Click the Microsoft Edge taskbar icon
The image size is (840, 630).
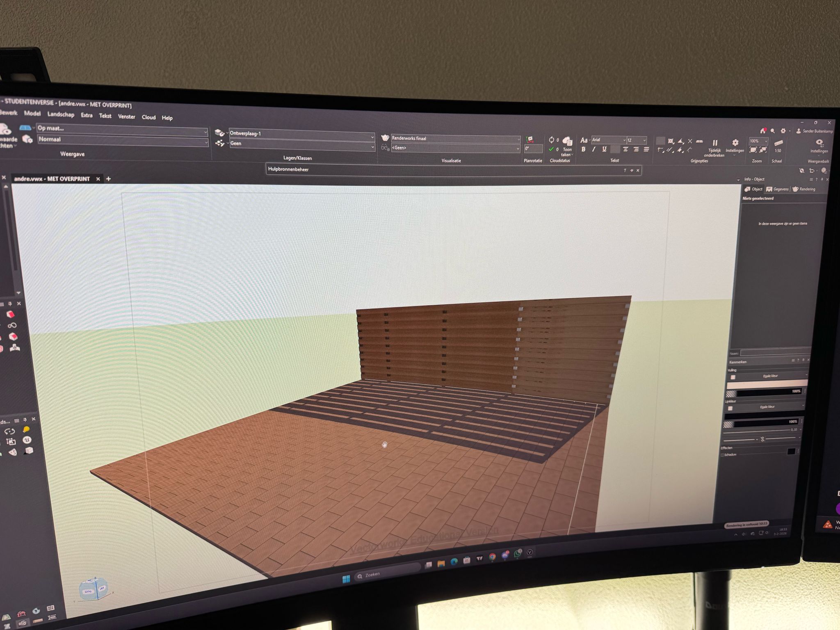(454, 562)
